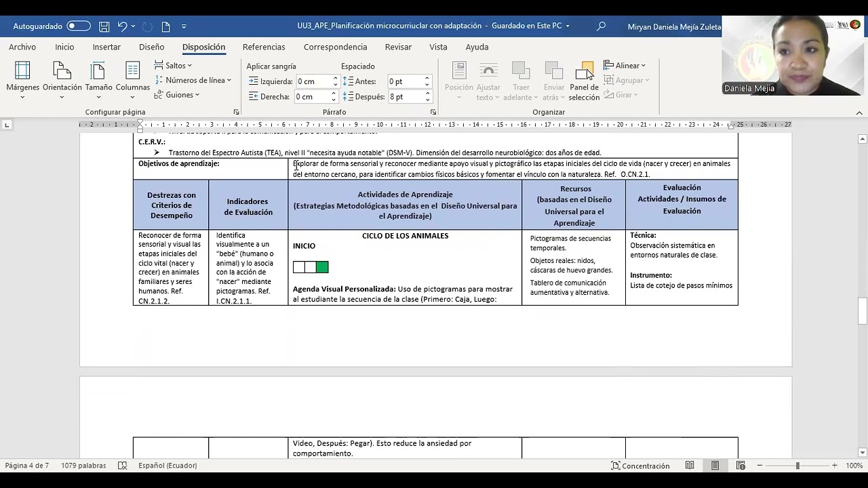The height and width of the screenshot is (488, 868).
Task: Increase the Izquierda indent stepper up
Action: coord(335,79)
